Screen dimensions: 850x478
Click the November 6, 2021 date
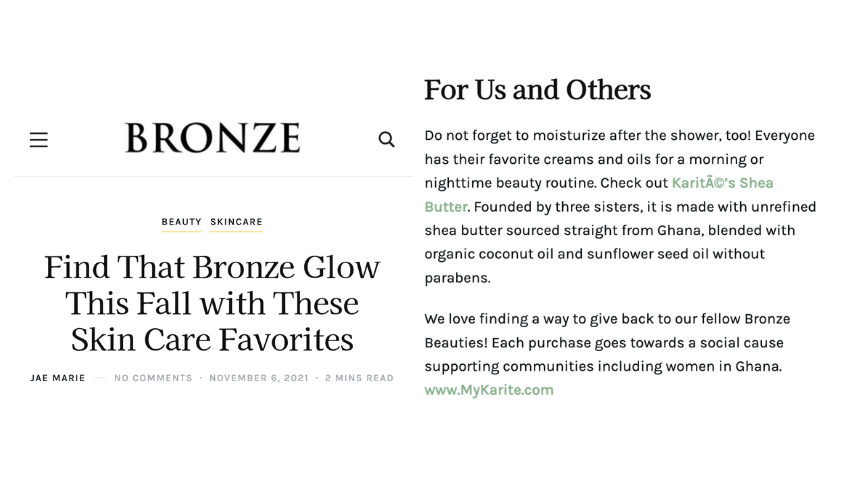coord(259,378)
